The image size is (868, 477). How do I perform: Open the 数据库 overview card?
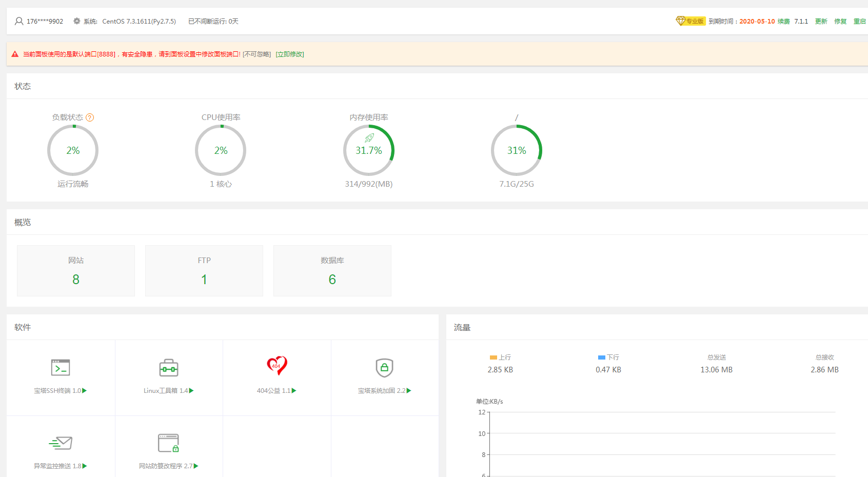pos(332,271)
